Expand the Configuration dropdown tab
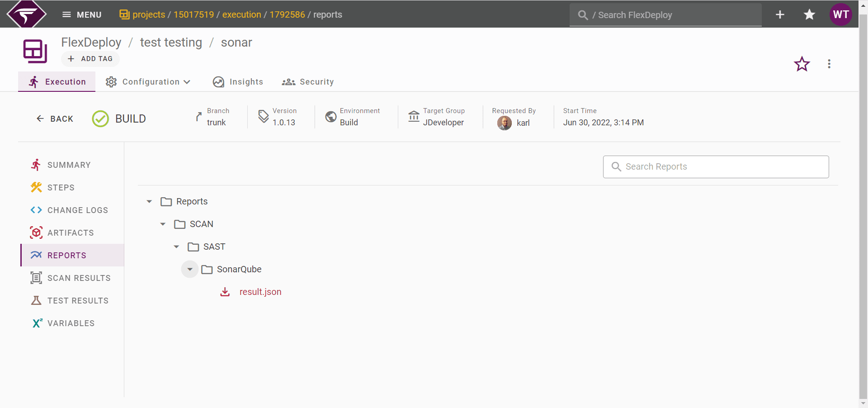The height and width of the screenshot is (408, 868). coord(148,82)
